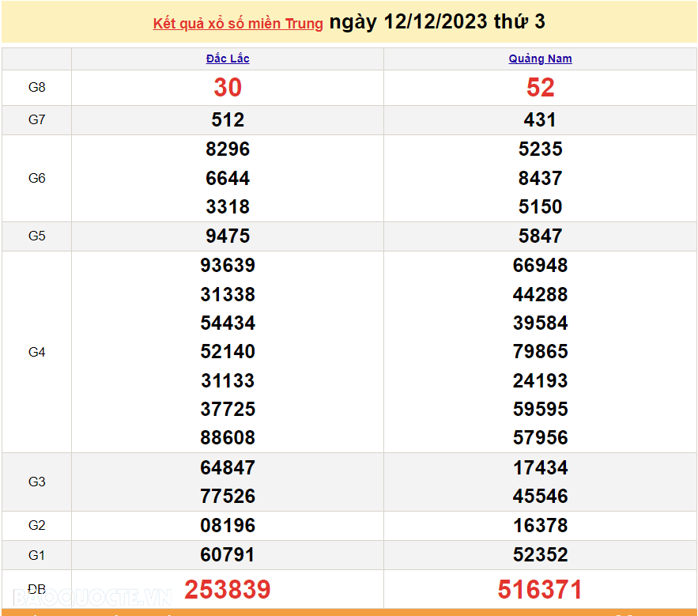698x616 pixels.
Task: Click Đắc Lắc G8 result 30
Action: [228, 87]
